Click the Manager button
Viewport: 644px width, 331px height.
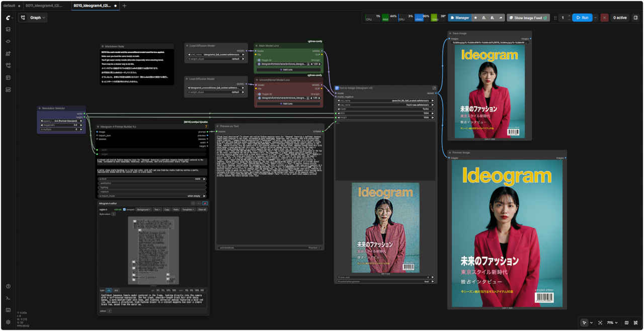pos(460,18)
